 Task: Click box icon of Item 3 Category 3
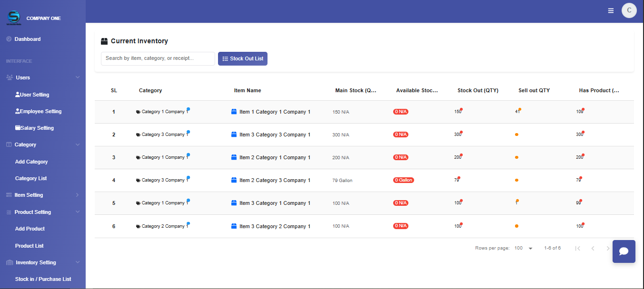click(234, 135)
